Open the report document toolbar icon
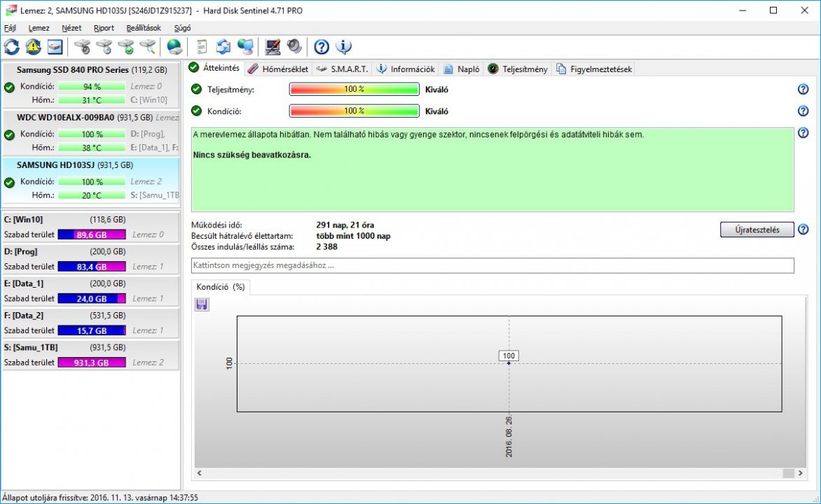 point(202,47)
